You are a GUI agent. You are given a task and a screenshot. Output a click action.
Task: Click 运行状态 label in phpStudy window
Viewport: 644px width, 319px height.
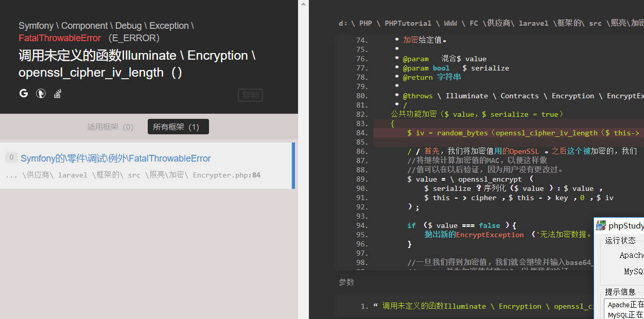pyautogui.click(x=620, y=241)
